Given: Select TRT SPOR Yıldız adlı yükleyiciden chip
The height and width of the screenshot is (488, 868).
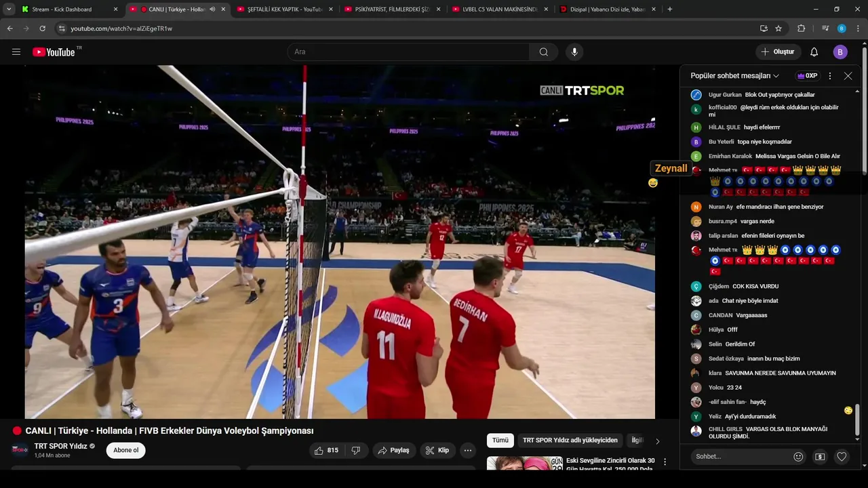Looking at the screenshot, I should [570, 441].
